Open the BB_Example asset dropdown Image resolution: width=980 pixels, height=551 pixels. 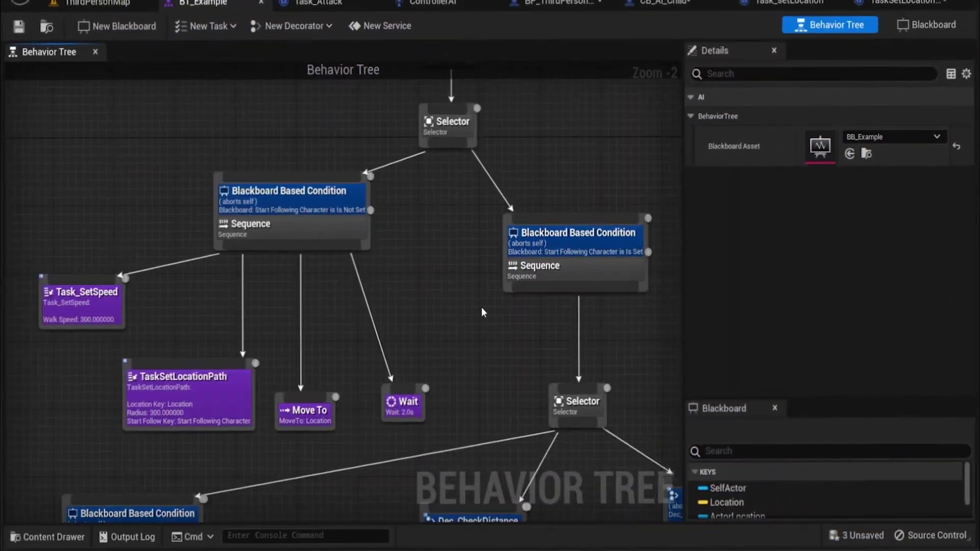[894, 137]
